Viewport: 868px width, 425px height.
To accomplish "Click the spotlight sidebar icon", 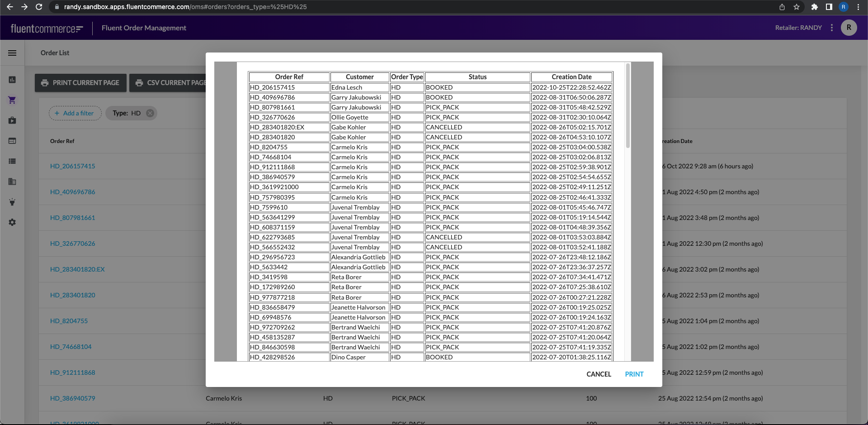I will tap(12, 202).
